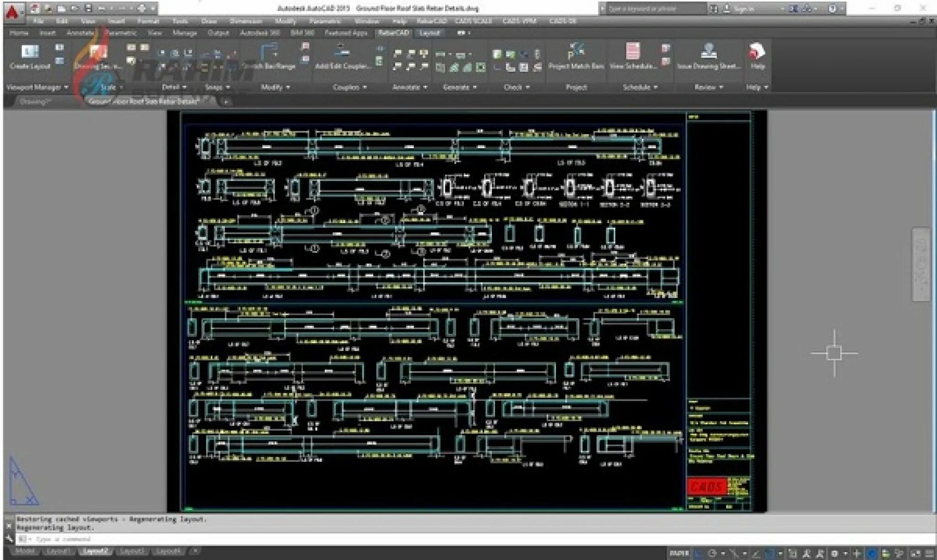
Task: Switch to the Model tab
Action: pos(25,551)
